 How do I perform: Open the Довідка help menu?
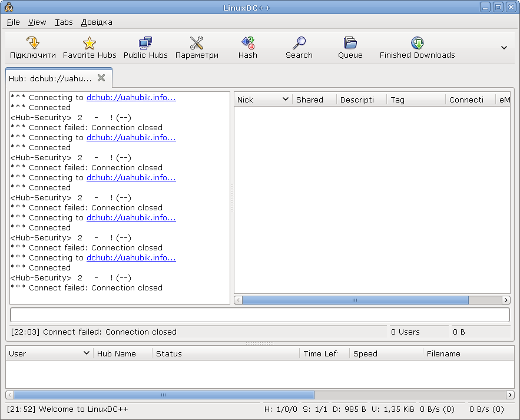97,22
